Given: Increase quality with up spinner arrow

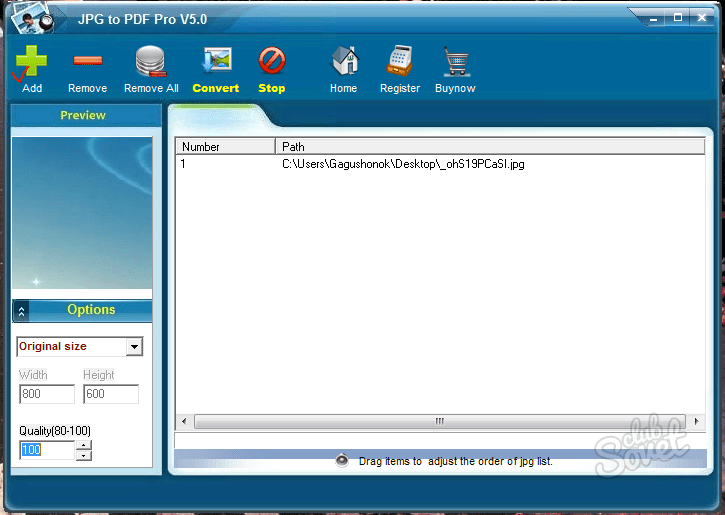Looking at the screenshot, I should [84, 445].
